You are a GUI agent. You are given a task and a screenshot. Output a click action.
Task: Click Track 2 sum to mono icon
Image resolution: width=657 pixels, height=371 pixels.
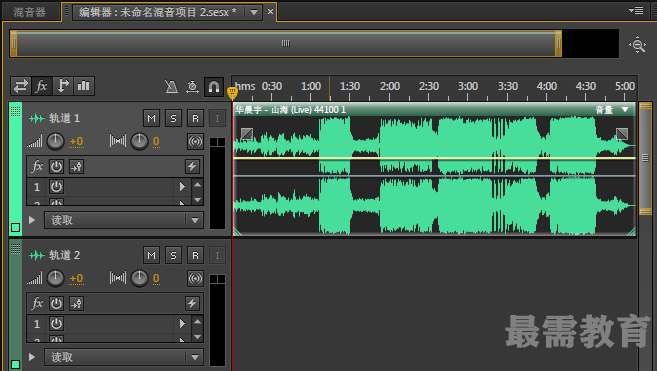[x=195, y=278]
